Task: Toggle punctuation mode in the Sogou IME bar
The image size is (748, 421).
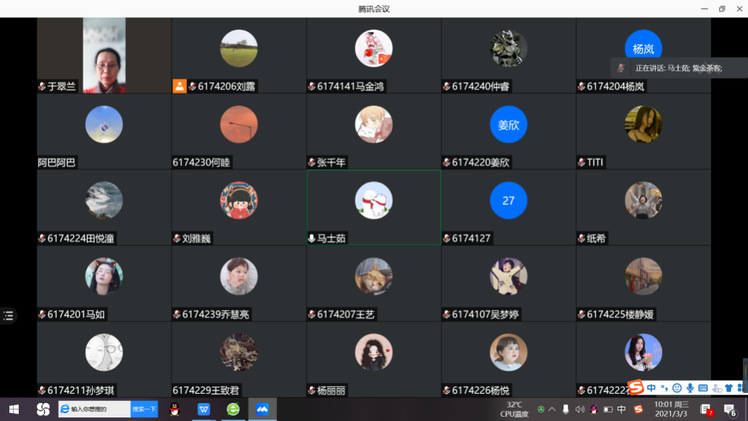Action: (664, 388)
